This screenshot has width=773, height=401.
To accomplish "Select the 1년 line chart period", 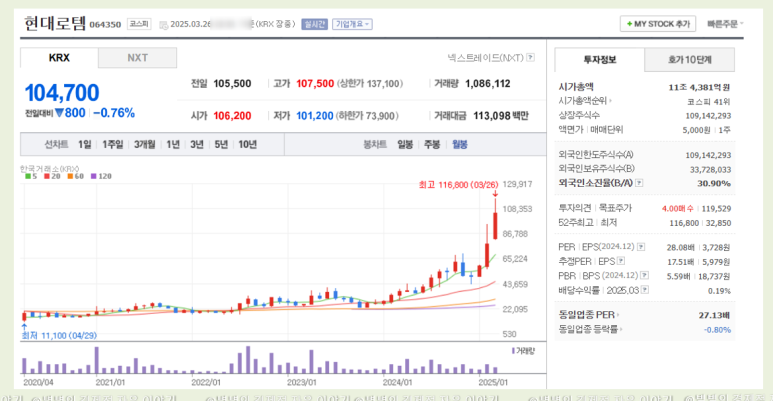I will [173, 145].
